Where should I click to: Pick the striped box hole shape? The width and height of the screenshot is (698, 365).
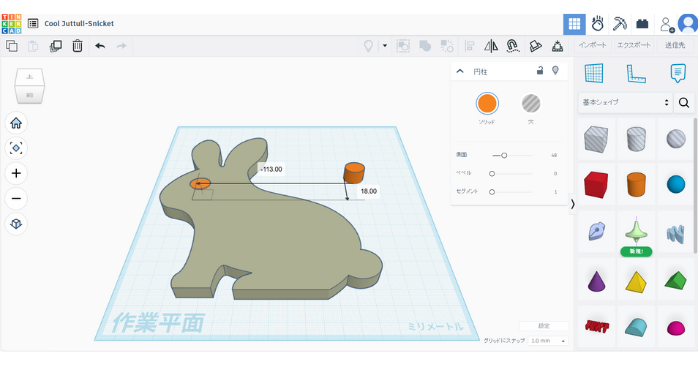tap(596, 139)
